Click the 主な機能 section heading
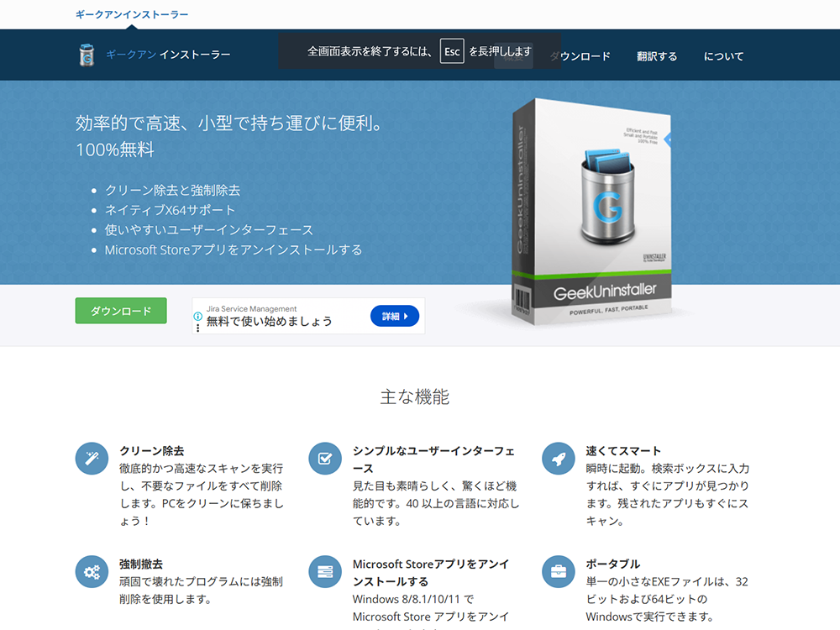Image resolution: width=840 pixels, height=630 pixels. click(x=415, y=397)
